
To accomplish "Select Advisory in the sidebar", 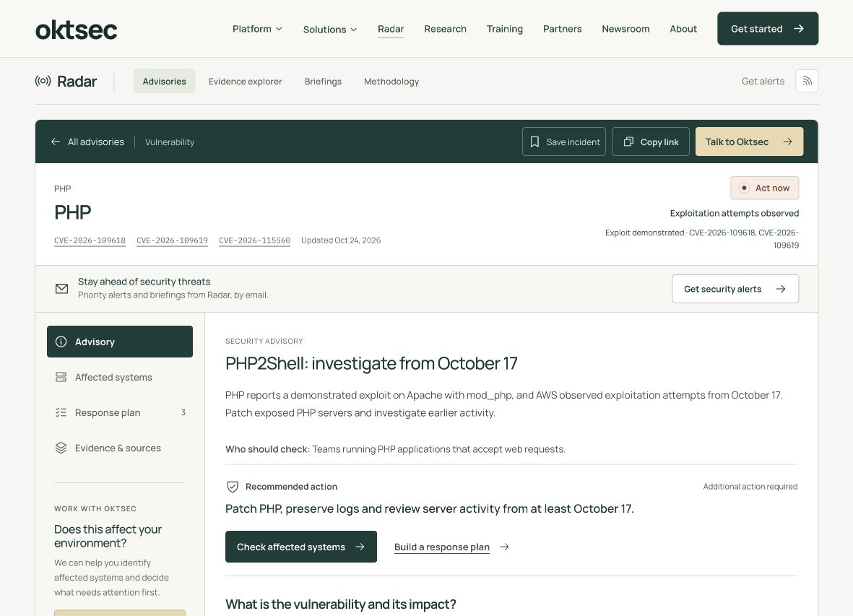I will [120, 342].
